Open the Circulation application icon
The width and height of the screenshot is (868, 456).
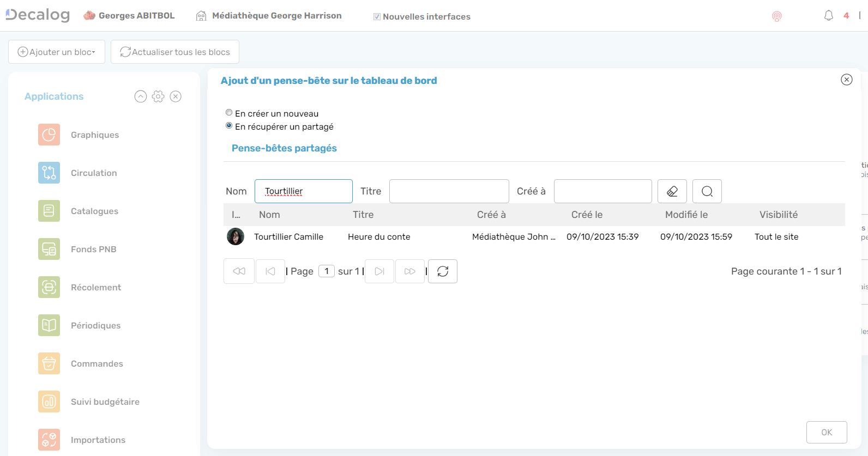(49, 173)
